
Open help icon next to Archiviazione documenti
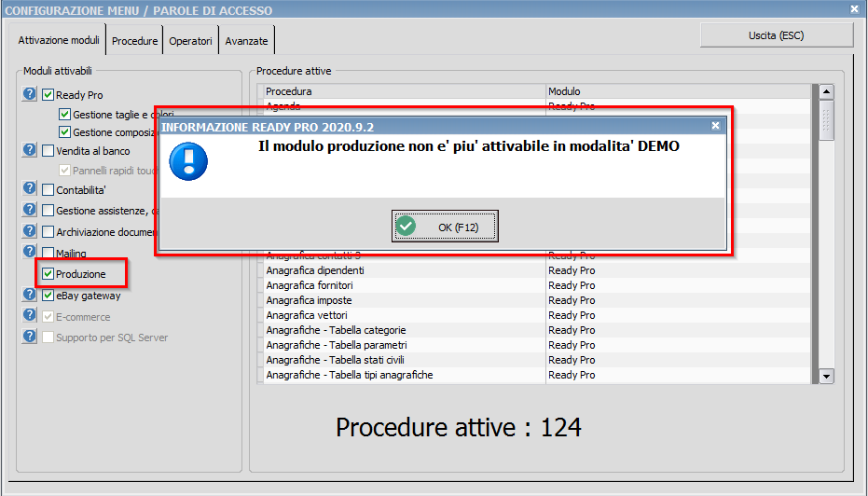pos(29,231)
